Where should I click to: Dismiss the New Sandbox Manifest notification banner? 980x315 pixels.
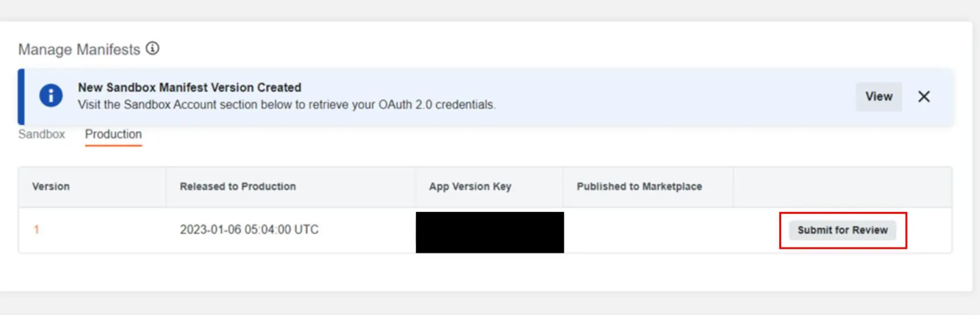point(924,97)
